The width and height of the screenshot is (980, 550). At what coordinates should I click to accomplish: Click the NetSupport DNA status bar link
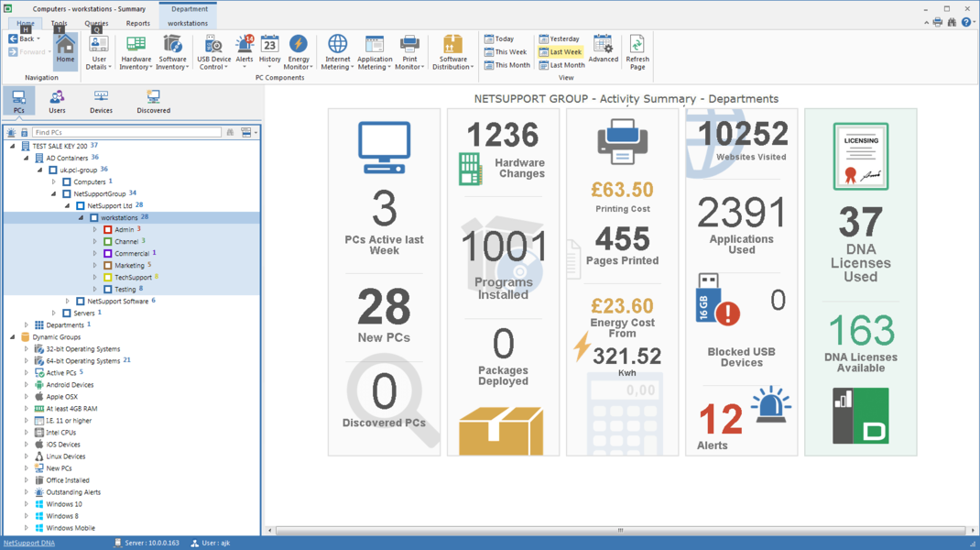(x=29, y=543)
